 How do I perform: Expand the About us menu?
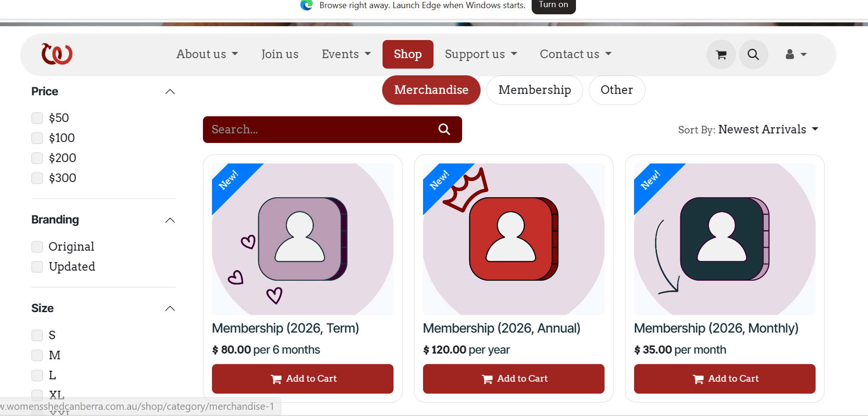pos(207,54)
